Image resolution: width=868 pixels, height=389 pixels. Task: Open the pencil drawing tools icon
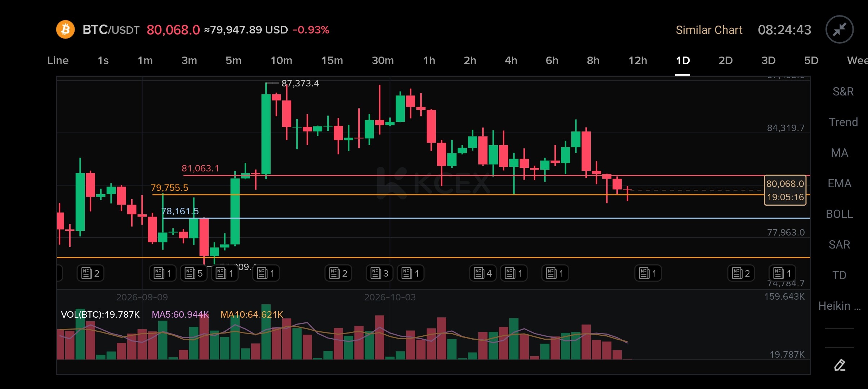840,365
